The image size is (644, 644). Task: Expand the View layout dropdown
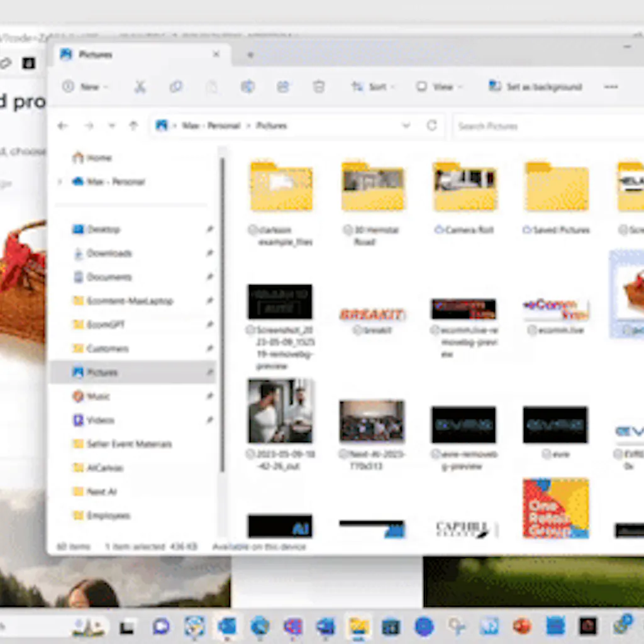pos(439,87)
